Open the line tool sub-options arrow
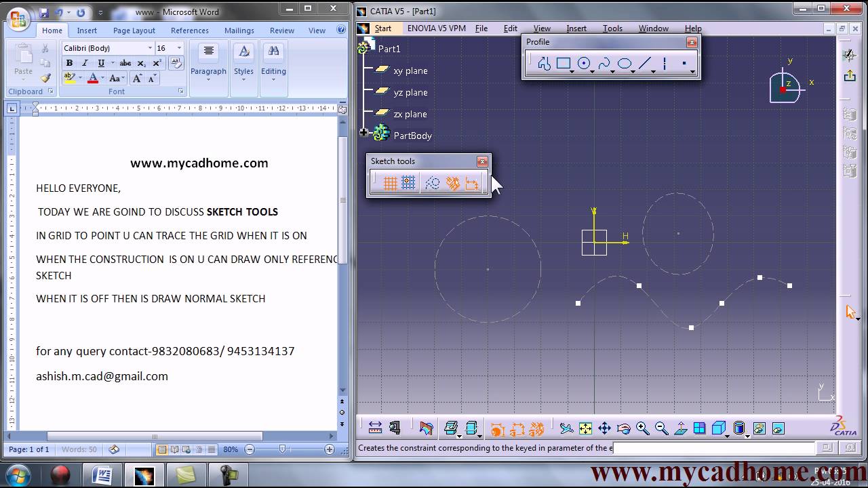Image resolution: width=868 pixels, height=488 pixels. click(x=654, y=71)
